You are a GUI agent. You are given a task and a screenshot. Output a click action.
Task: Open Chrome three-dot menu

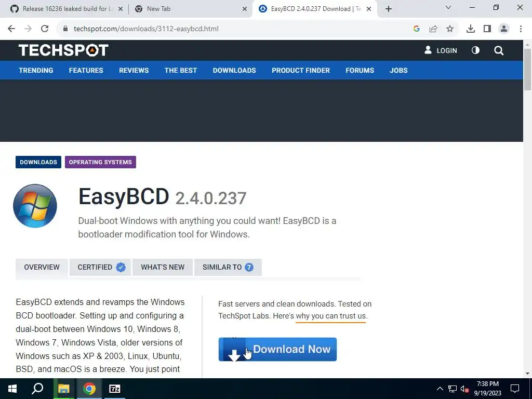tap(521, 29)
